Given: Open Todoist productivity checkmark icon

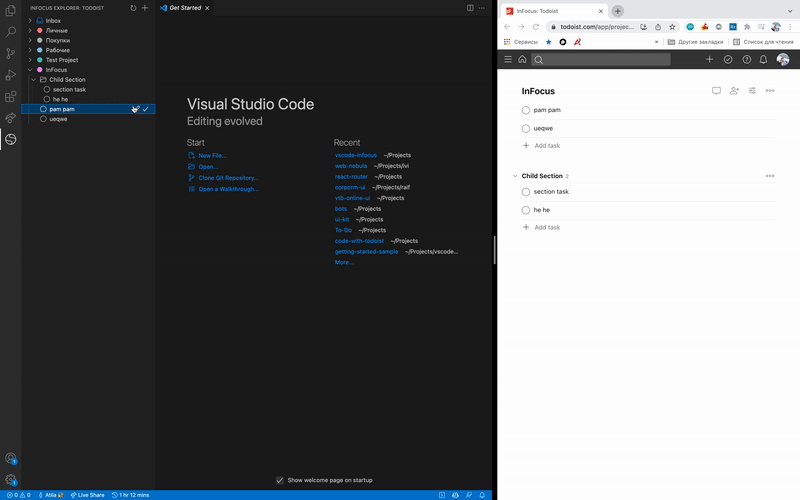Looking at the screenshot, I should 728,59.
